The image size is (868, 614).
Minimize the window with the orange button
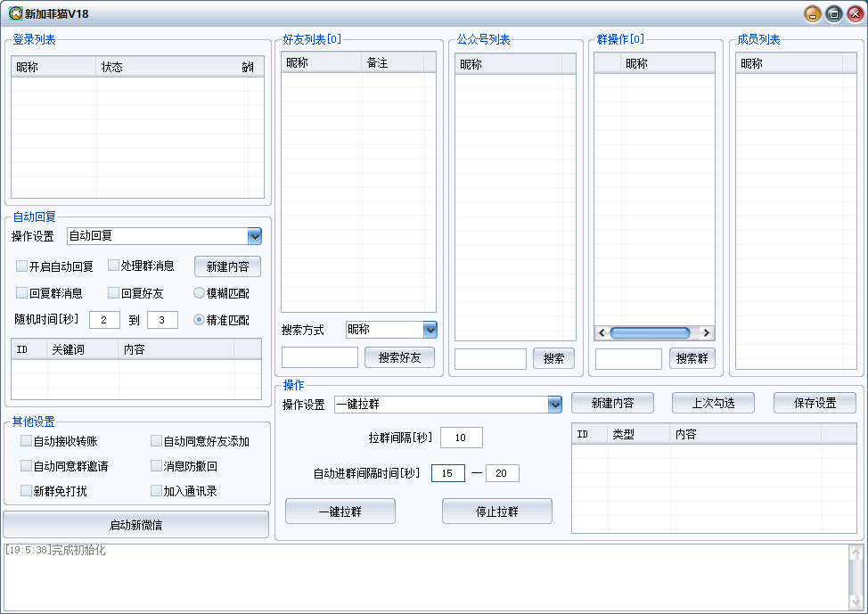tap(812, 13)
